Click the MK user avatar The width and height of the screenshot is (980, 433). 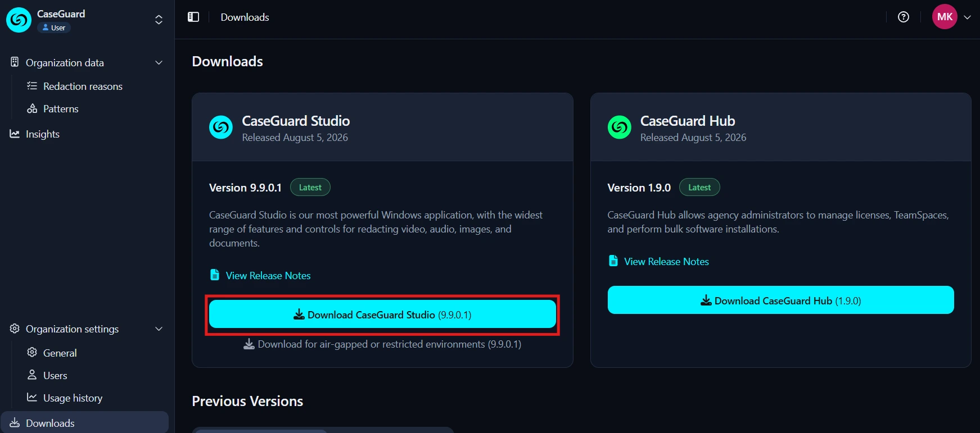(x=945, y=17)
